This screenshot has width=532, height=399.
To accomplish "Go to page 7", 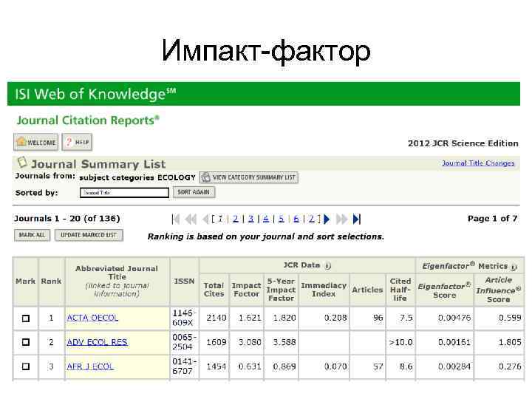I will click(312, 219).
